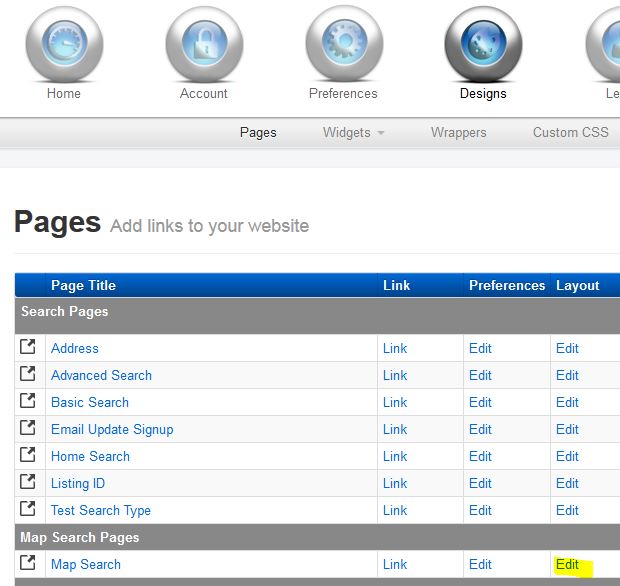Get the Link for Advanced Search
Image resolution: width=620 pixels, height=586 pixels.
pos(395,375)
